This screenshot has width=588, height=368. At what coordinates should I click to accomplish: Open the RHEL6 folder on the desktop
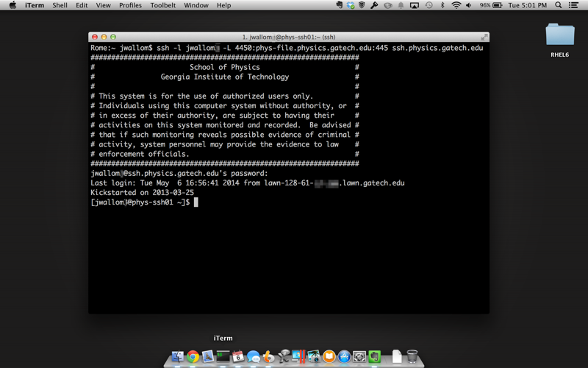click(560, 40)
